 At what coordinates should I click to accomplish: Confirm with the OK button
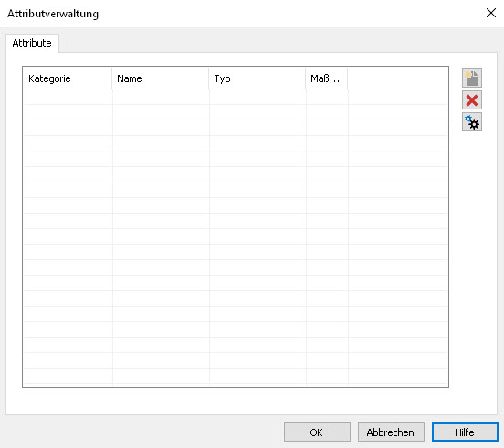click(x=317, y=432)
